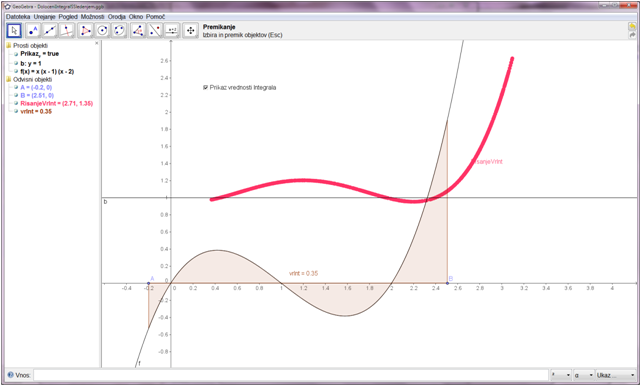The height and width of the screenshot is (386, 641).
Task: Open the Okno menu
Action: tap(136, 17)
